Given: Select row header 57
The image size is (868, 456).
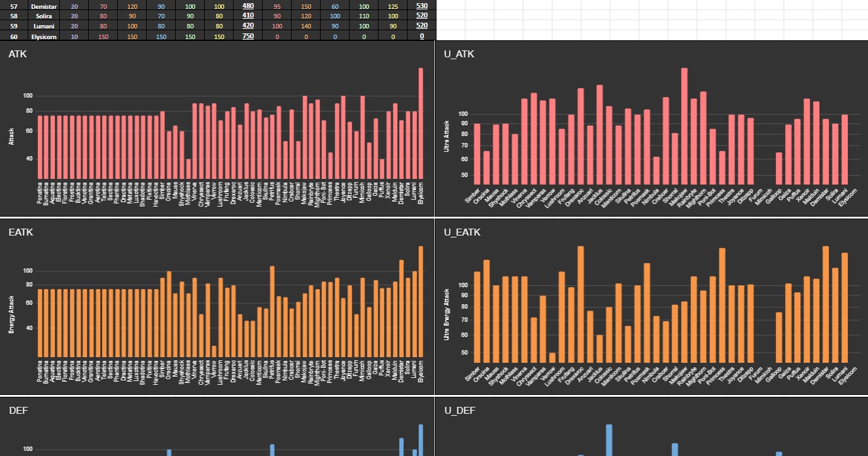Looking at the screenshot, I should coord(14,6).
